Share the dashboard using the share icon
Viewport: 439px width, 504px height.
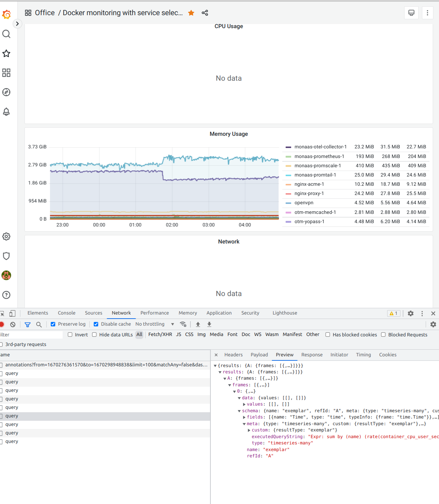pos(204,13)
